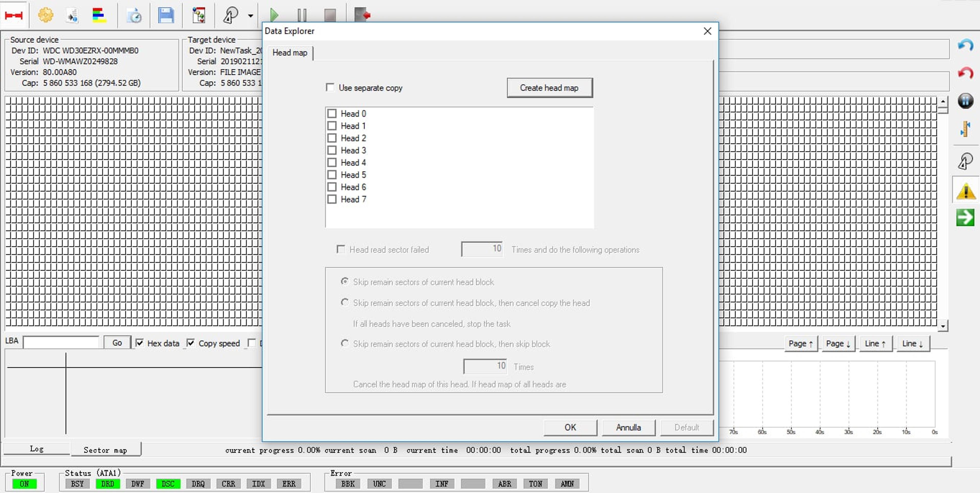Uncheck the Hex data checkbox

[140, 343]
